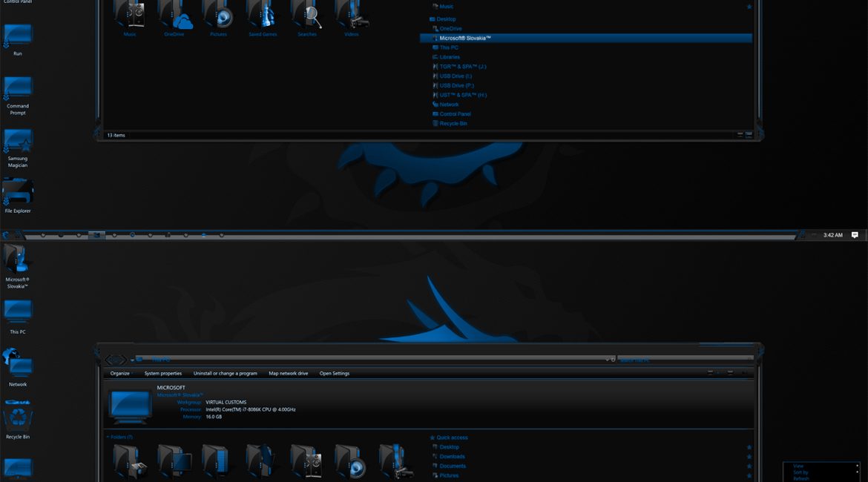Launch Command Prompt from the desktop
Viewport: 868px width, 482px height.
click(x=18, y=95)
